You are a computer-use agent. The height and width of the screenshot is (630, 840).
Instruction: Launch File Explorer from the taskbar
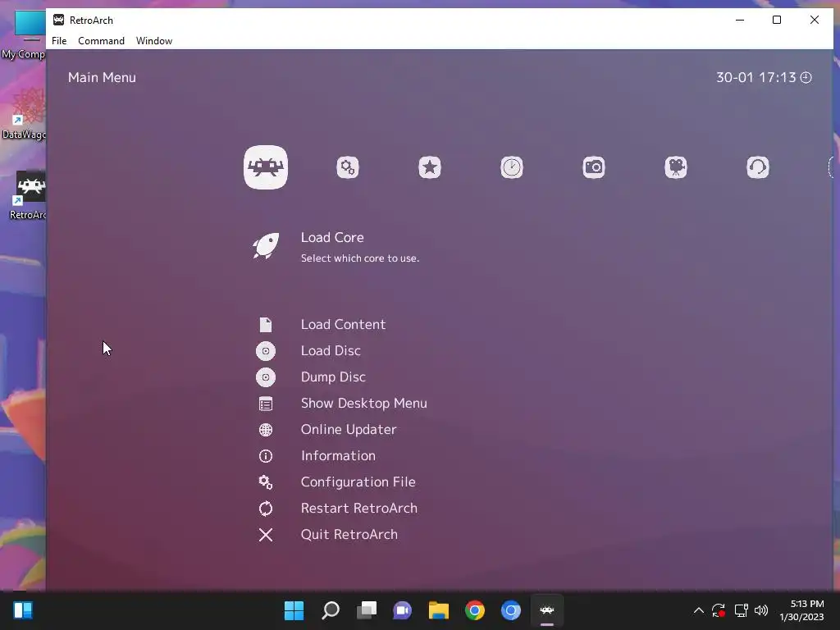tap(438, 610)
